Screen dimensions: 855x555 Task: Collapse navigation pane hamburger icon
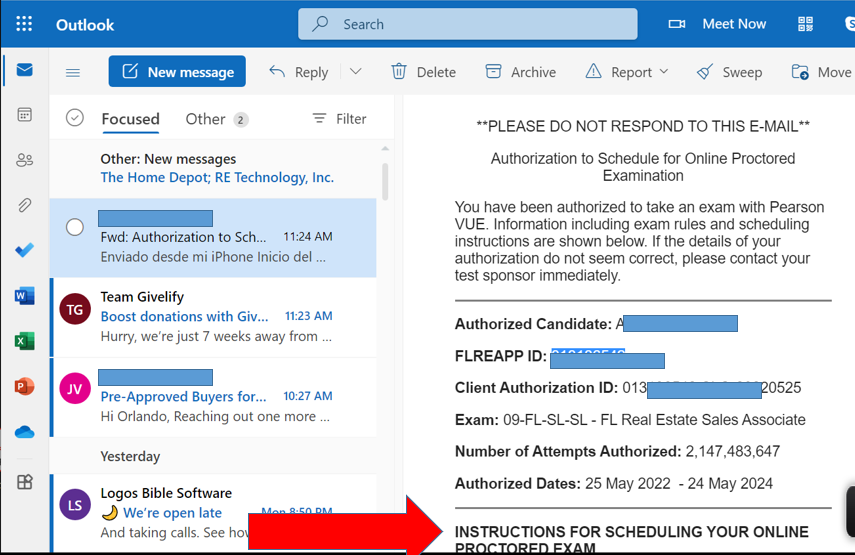73,73
